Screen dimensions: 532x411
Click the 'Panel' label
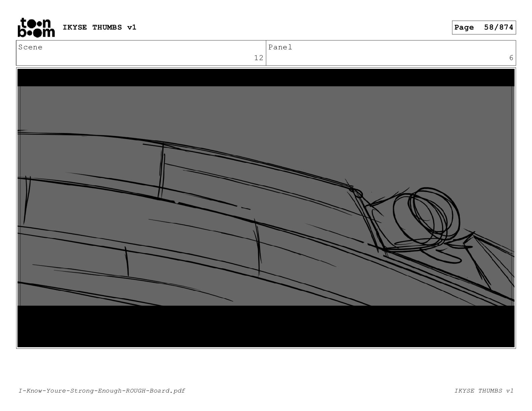point(280,47)
